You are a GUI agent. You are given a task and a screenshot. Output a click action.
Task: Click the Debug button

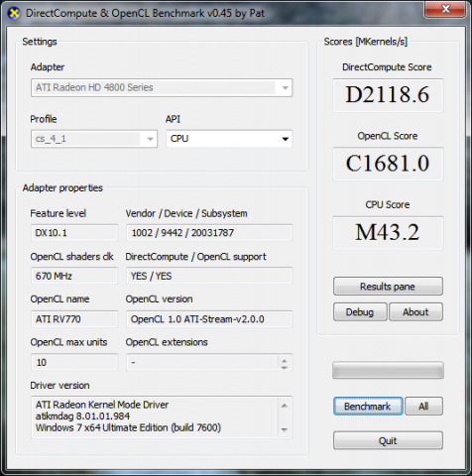pyautogui.click(x=360, y=312)
